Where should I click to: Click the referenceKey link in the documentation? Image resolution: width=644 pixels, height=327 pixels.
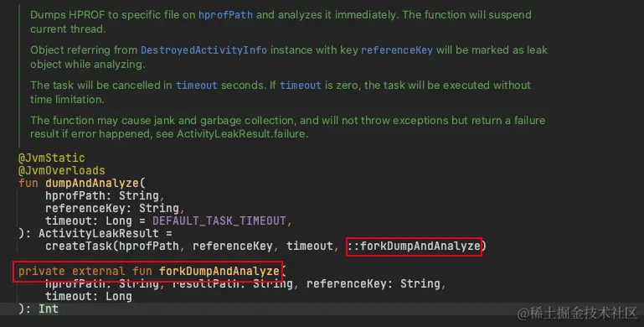coord(397,50)
